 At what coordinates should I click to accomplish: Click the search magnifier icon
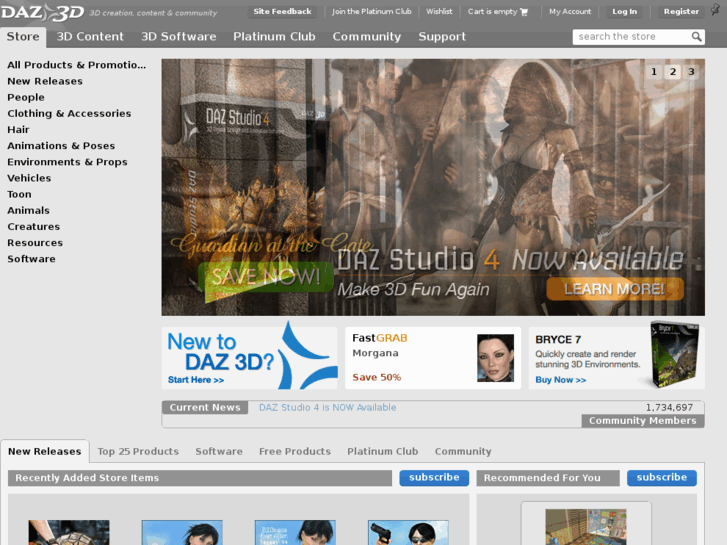[x=696, y=37]
